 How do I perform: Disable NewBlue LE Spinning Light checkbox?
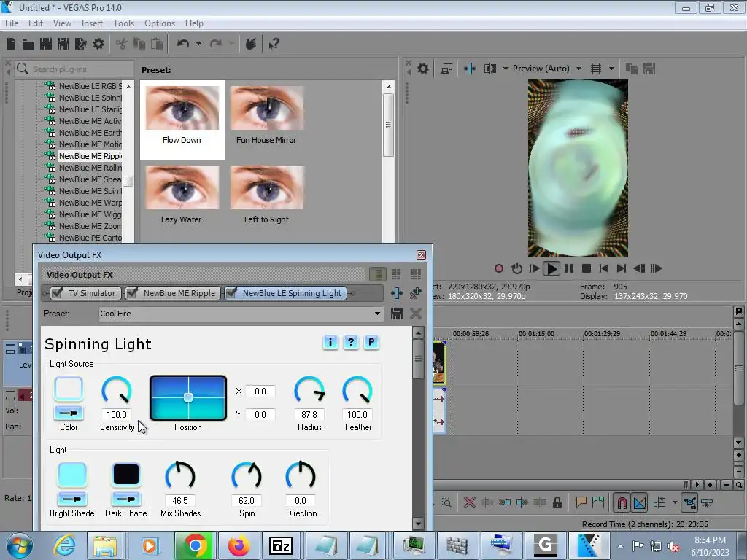pyautogui.click(x=231, y=292)
